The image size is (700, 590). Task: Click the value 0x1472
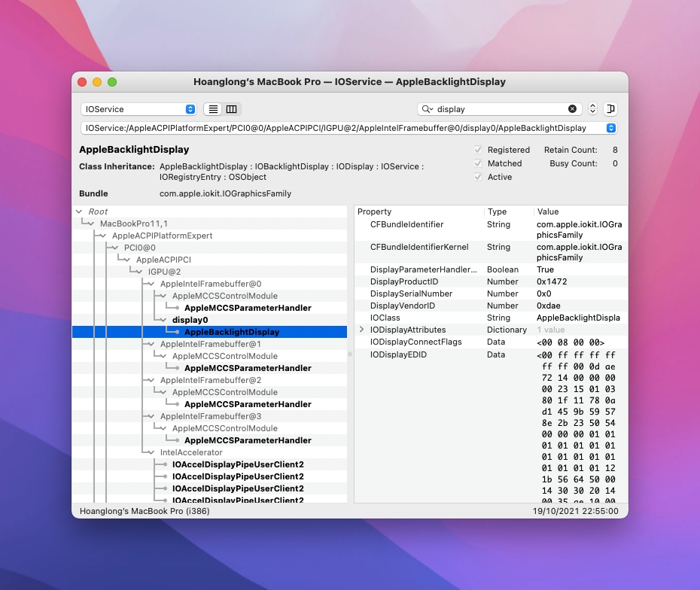click(x=552, y=281)
